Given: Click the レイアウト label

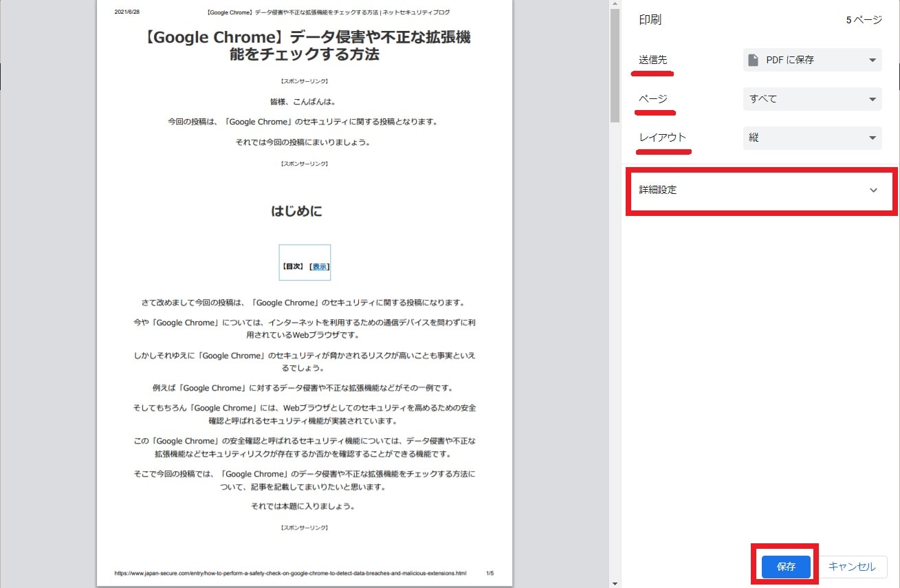Looking at the screenshot, I should click(663, 137).
